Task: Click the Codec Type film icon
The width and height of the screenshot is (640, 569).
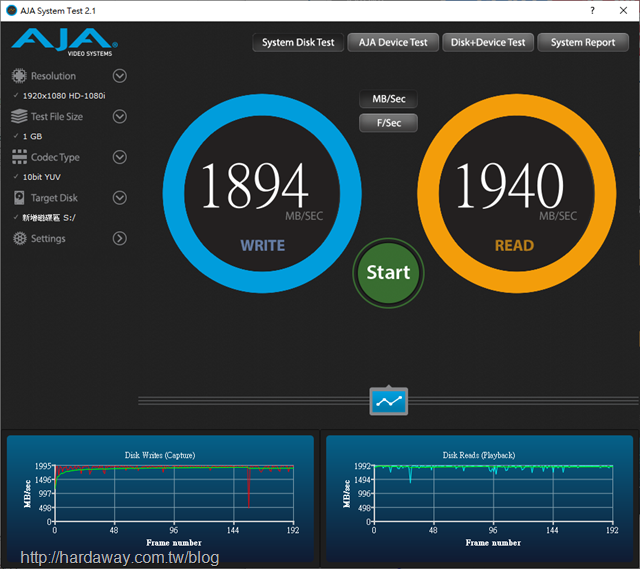Action: pyautogui.click(x=19, y=157)
